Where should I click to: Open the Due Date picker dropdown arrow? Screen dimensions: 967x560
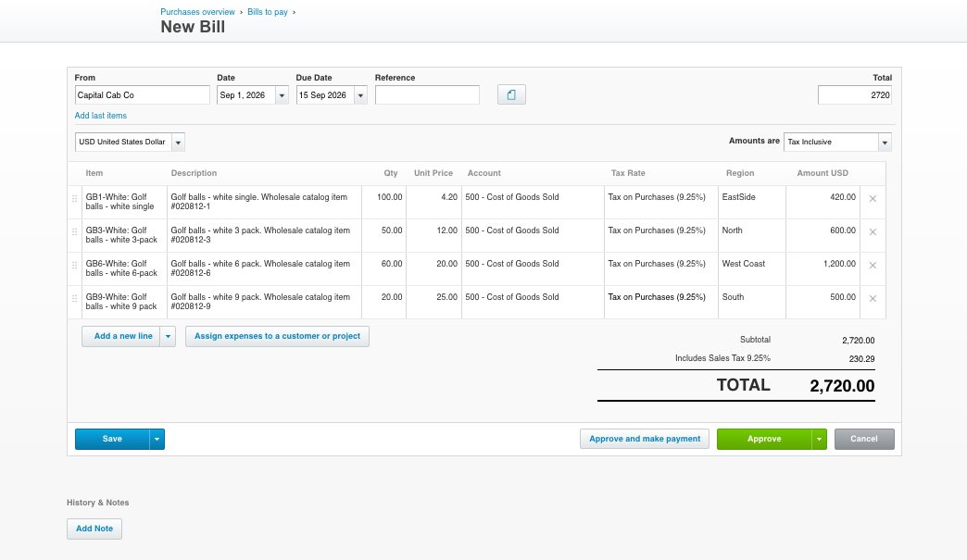tap(361, 95)
